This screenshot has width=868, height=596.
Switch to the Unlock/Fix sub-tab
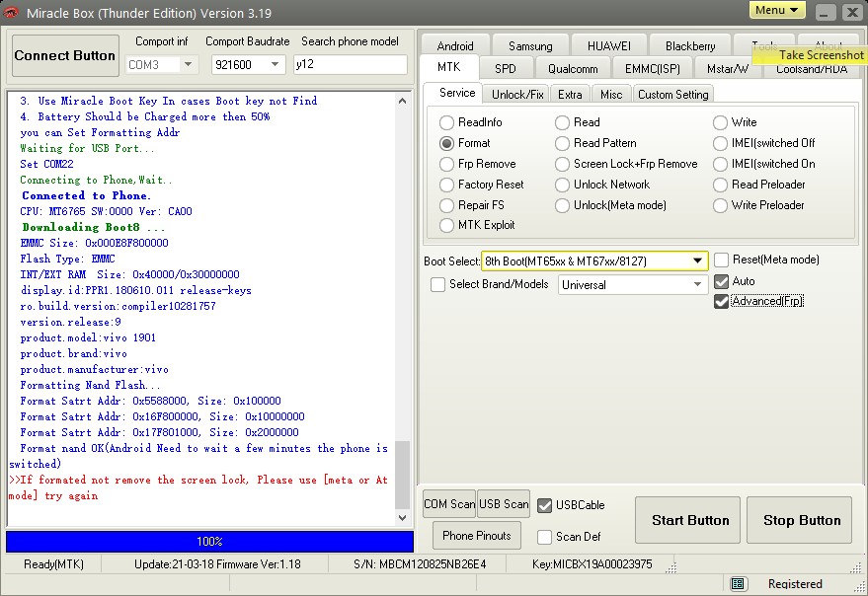coord(517,95)
